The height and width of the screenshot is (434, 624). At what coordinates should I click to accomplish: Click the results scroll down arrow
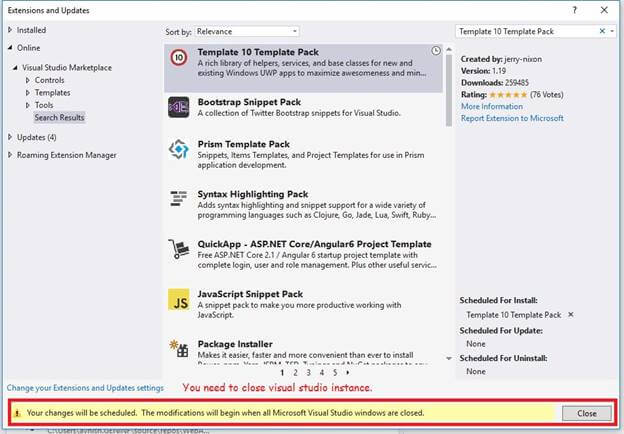pos(449,358)
